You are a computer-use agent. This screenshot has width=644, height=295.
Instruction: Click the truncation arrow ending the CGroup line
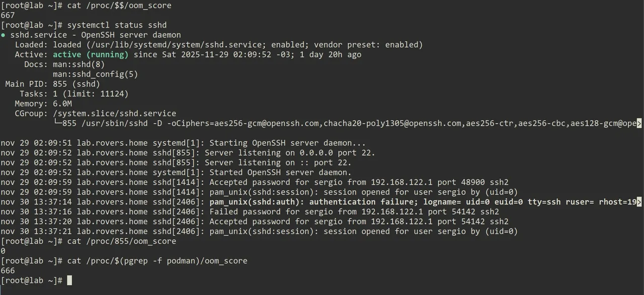coord(639,124)
